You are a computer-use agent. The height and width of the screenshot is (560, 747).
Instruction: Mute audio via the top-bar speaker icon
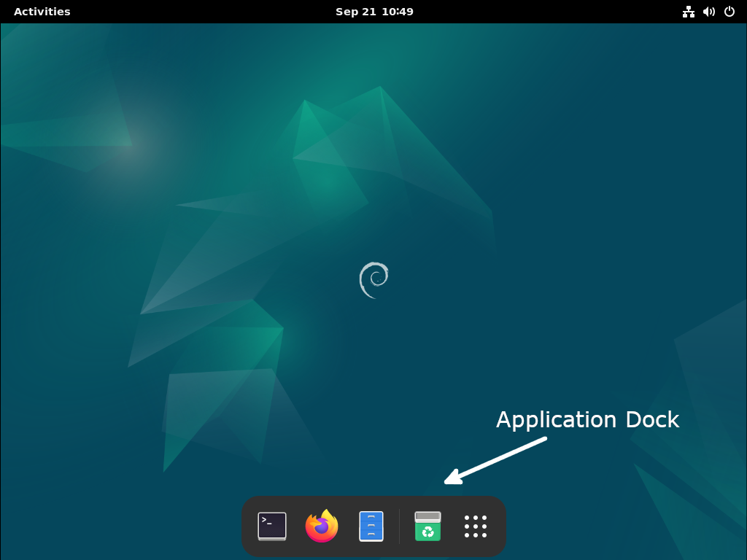pyautogui.click(x=708, y=12)
